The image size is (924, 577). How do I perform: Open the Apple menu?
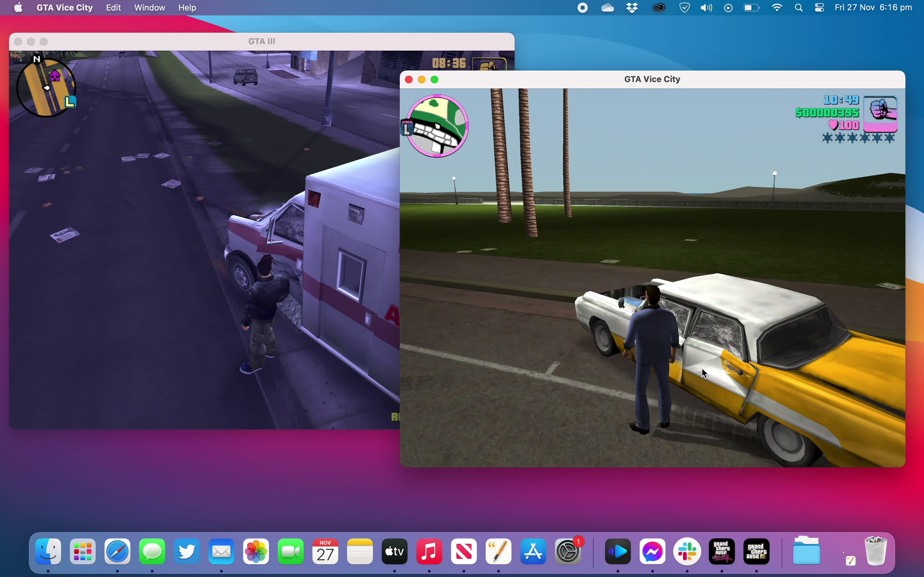(18, 7)
